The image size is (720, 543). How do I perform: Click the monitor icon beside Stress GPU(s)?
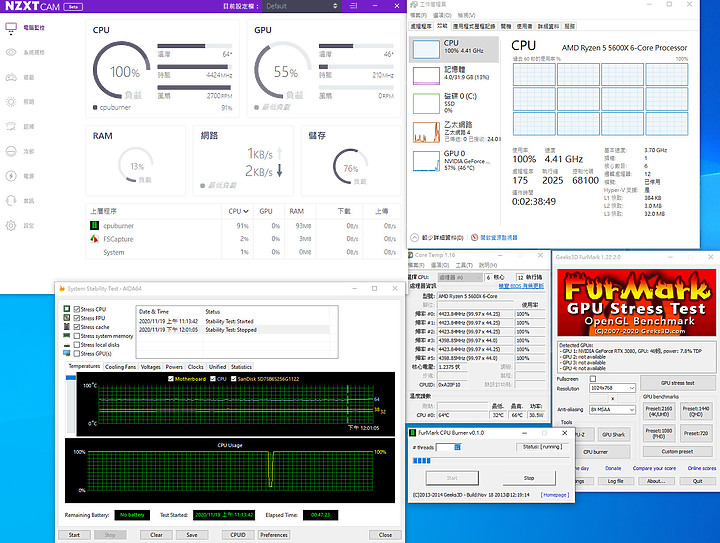(67, 353)
